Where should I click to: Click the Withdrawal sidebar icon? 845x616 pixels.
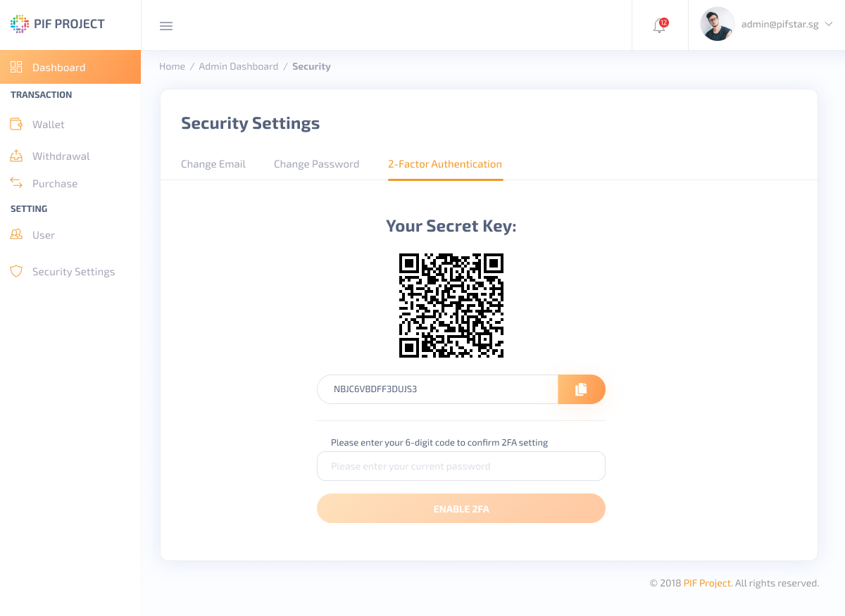tap(16, 156)
